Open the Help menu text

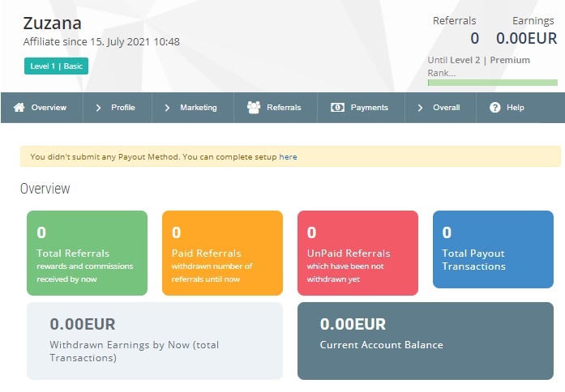pyautogui.click(x=516, y=107)
